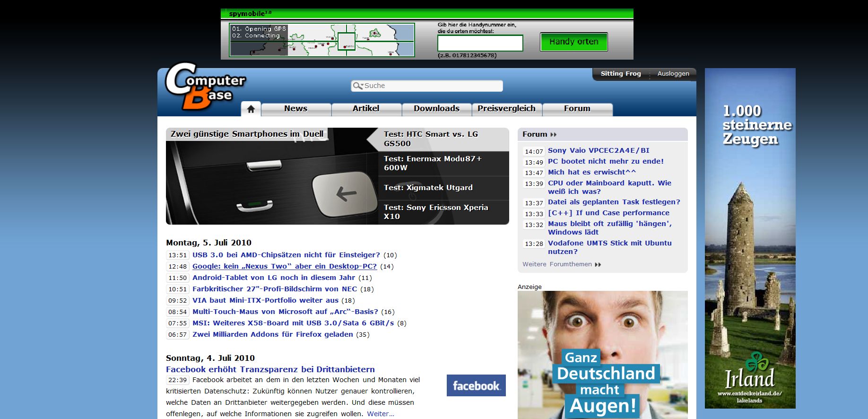Click the ComputerBase logo
Image resolution: width=868 pixels, height=419 pixels.
click(205, 87)
